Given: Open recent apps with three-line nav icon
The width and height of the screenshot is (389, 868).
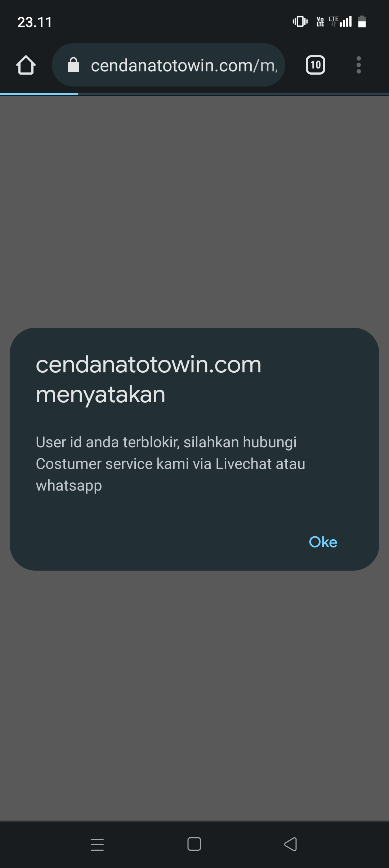Looking at the screenshot, I should tap(97, 845).
